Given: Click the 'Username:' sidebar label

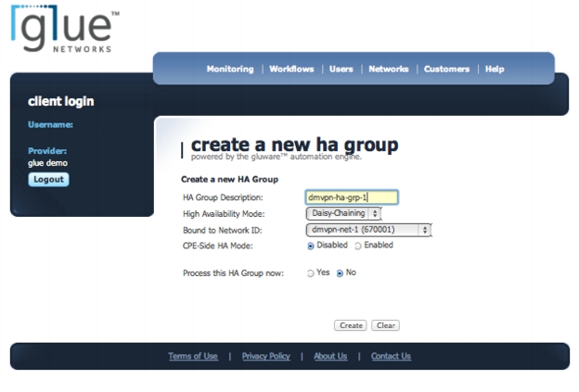Looking at the screenshot, I should click(51, 125).
